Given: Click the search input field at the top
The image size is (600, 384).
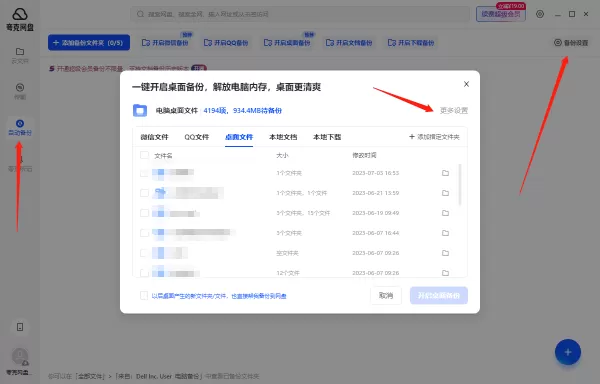Looking at the screenshot, I should (x=300, y=14).
